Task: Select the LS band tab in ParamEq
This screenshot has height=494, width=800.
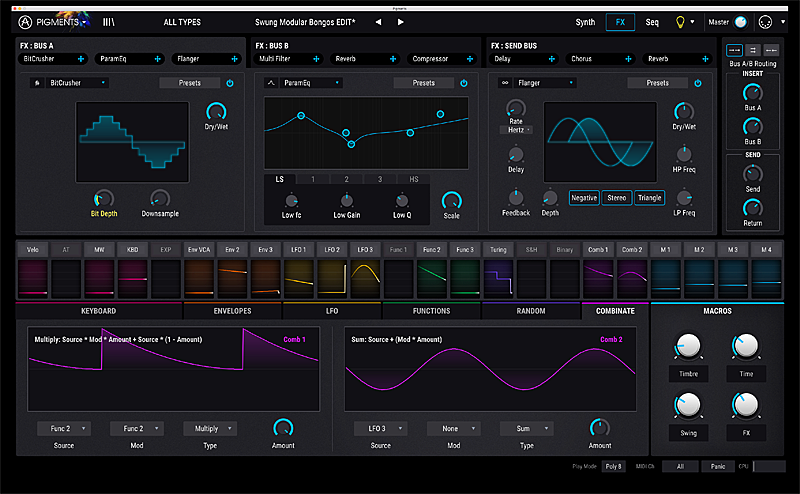Action: click(280, 179)
